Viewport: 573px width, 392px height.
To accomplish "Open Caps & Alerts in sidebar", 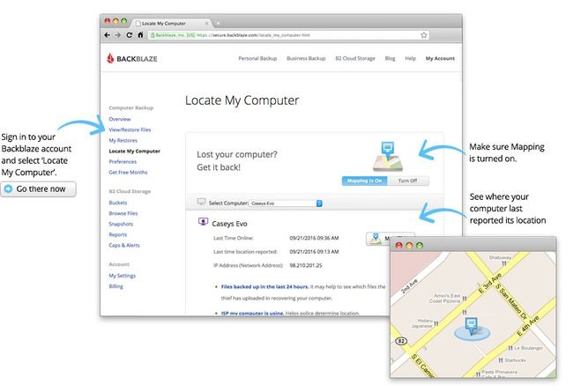I will click(124, 245).
